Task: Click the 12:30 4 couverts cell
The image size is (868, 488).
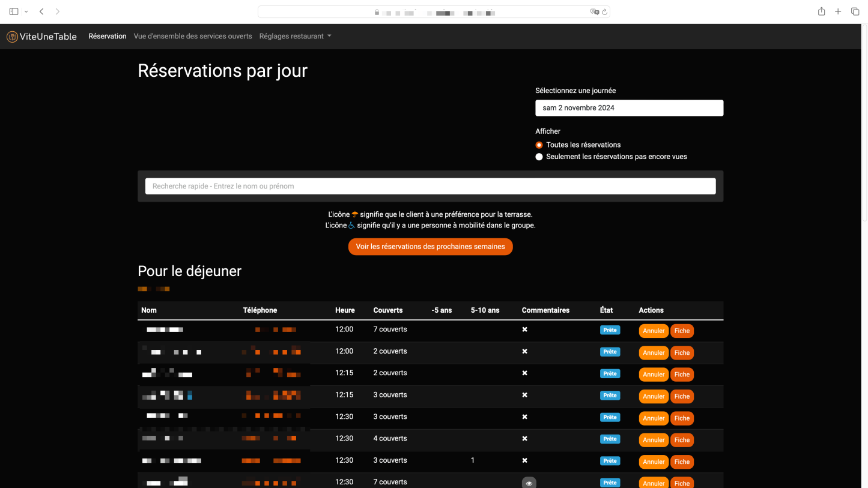Action: pyautogui.click(x=390, y=438)
